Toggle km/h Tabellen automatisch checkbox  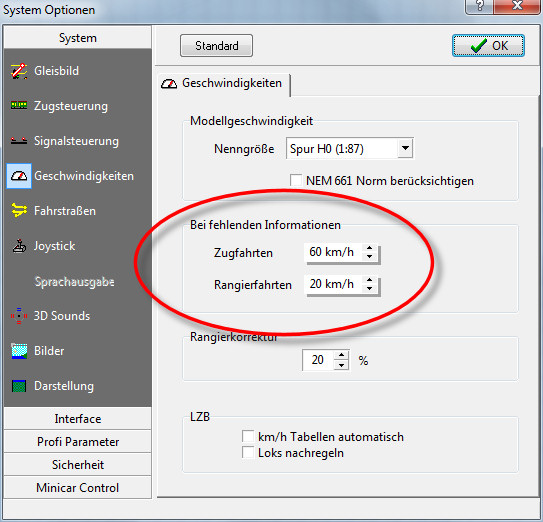tap(248, 436)
